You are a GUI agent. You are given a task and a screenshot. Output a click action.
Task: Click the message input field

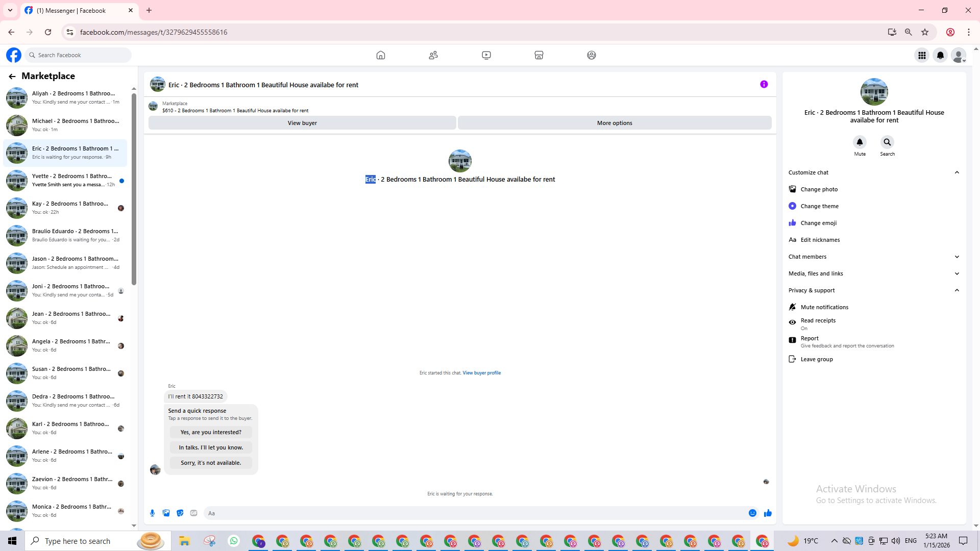coord(475,513)
